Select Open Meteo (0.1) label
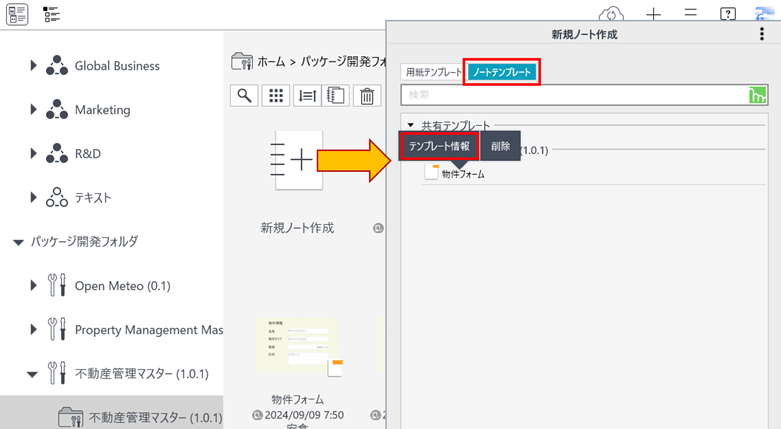 point(123,286)
